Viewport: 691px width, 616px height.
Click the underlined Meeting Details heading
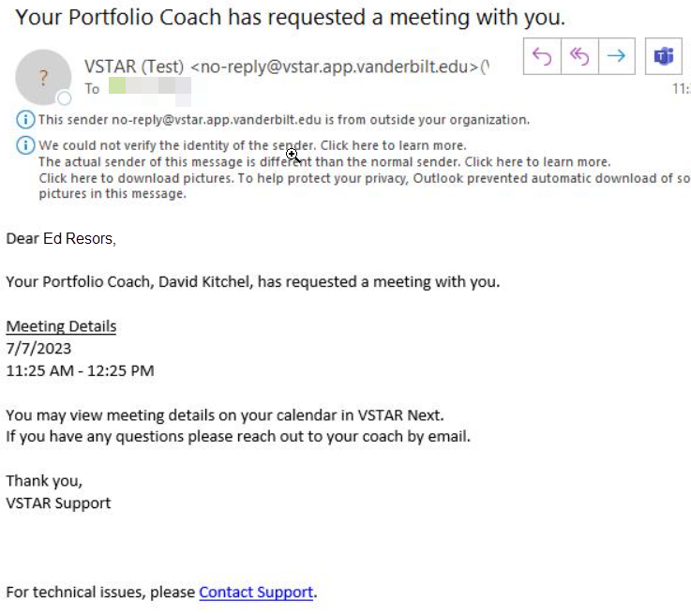pos(61,326)
